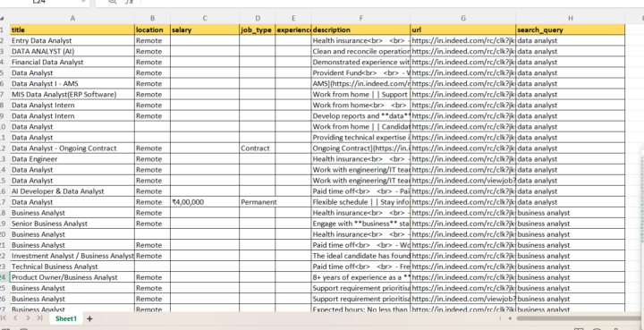644x330 pixels.
Task: Select 'Demonstrated experience wit' description cell
Action: pyautogui.click(x=361, y=62)
